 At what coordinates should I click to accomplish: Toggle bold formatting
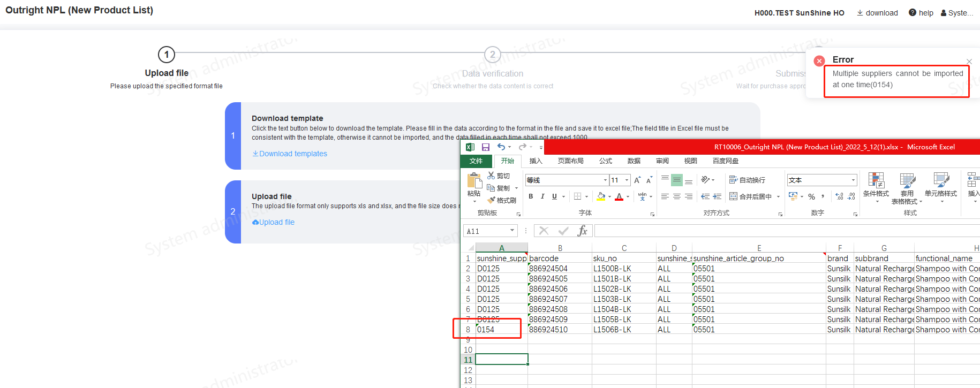click(531, 196)
